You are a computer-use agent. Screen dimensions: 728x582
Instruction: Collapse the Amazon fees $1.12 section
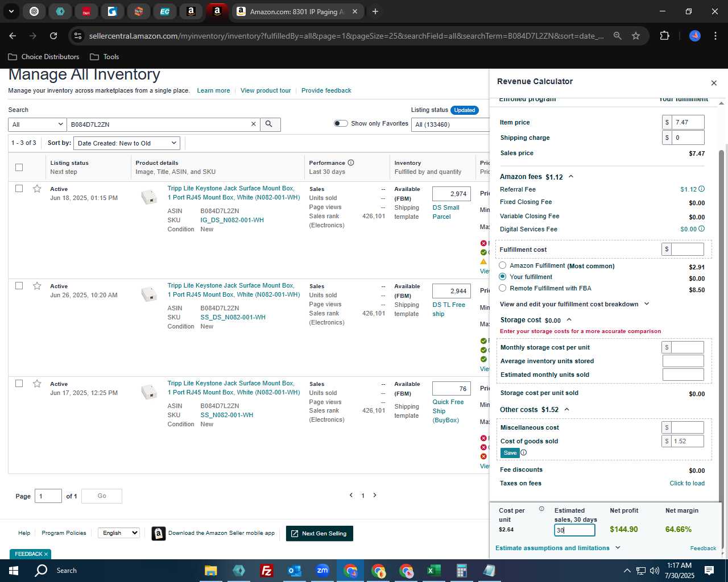click(x=571, y=176)
